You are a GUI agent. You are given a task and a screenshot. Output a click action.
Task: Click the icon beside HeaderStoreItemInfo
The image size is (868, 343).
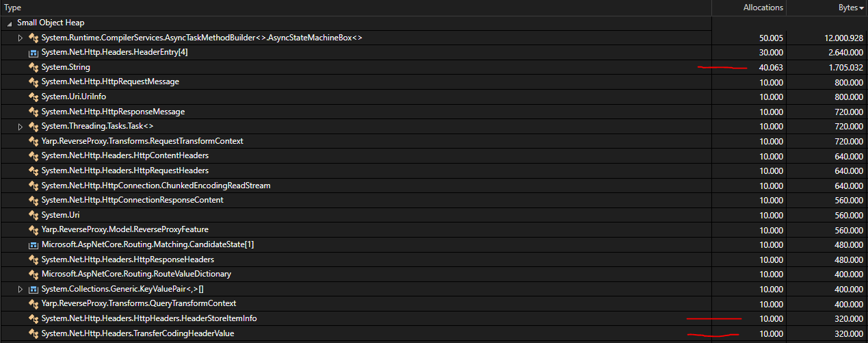coord(33,318)
